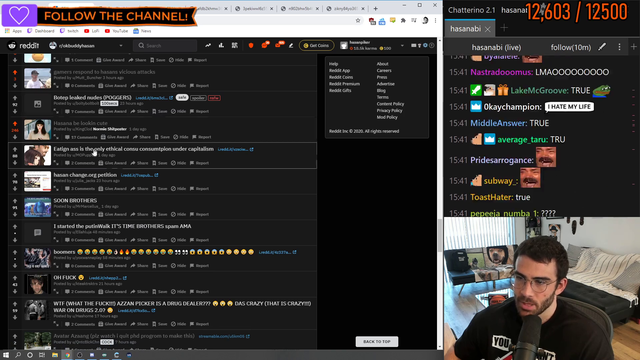Open the All bar-chart icon in Reddit header
Screen dimensions: 640x360
tap(221, 46)
